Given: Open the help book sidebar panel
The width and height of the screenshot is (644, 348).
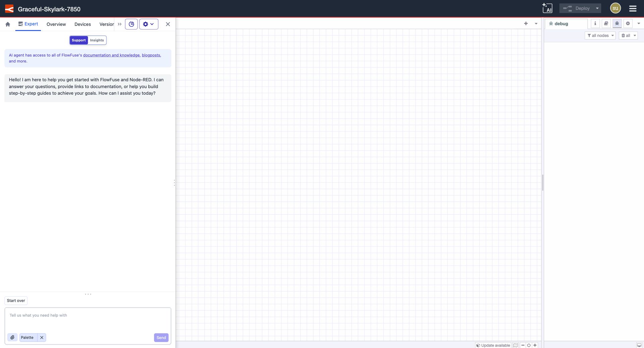Looking at the screenshot, I should pos(606,23).
